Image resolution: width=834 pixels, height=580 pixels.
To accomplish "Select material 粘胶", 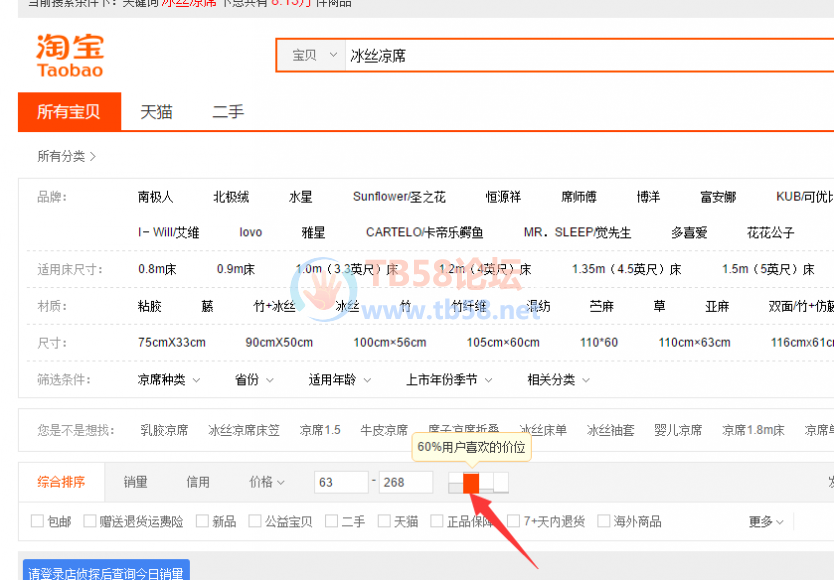I will tap(149, 306).
